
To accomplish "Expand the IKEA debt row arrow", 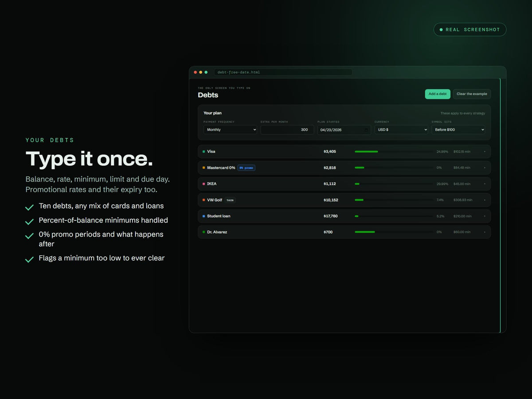I will click(485, 184).
